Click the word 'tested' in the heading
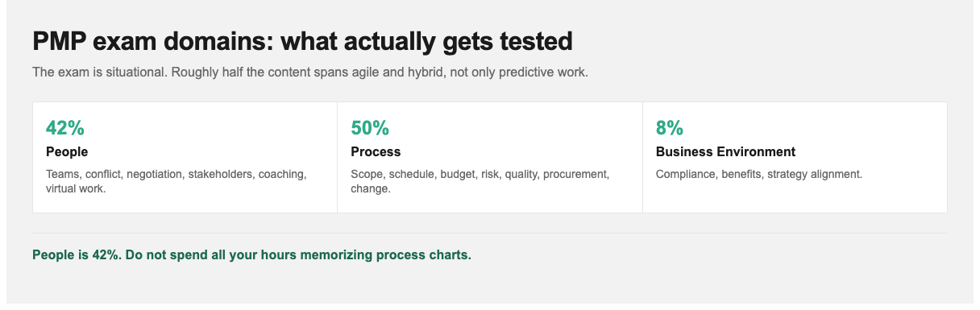This screenshot has width=980, height=310. (531, 41)
